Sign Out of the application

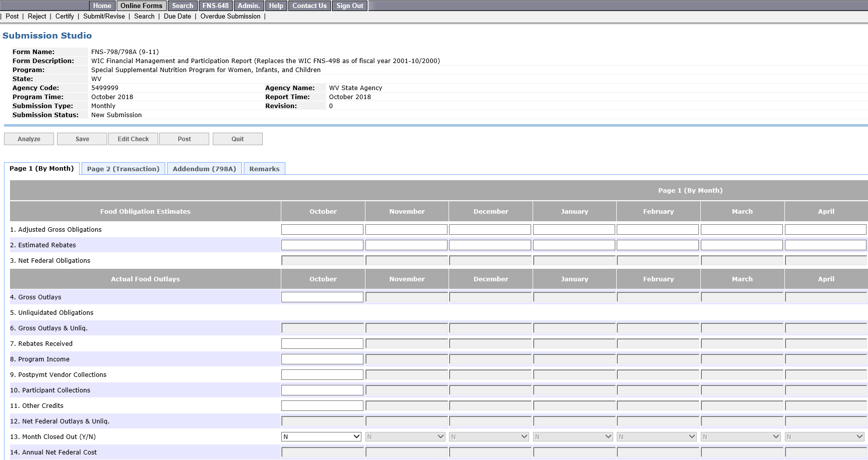tap(349, 6)
